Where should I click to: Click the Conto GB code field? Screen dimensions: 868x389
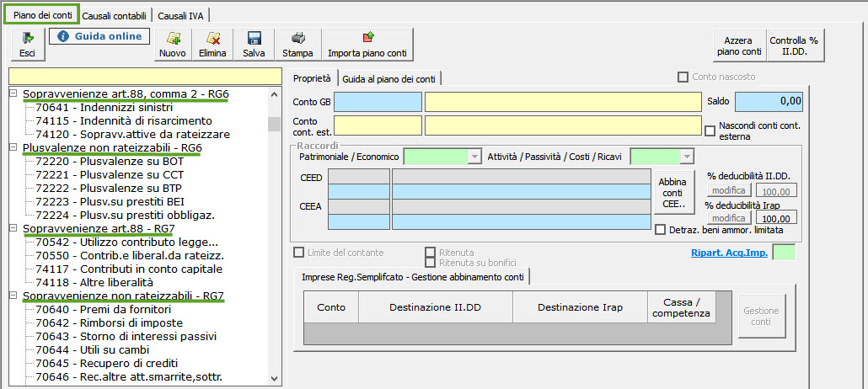(378, 103)
